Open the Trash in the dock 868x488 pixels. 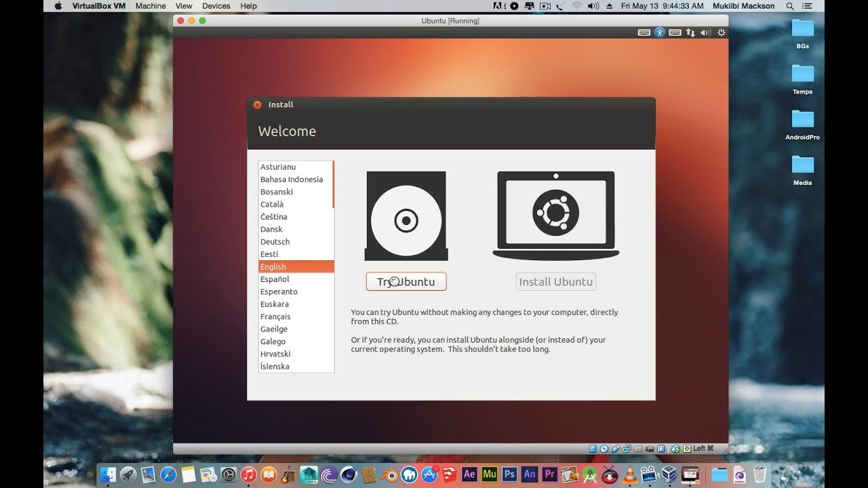pos(759,474)
